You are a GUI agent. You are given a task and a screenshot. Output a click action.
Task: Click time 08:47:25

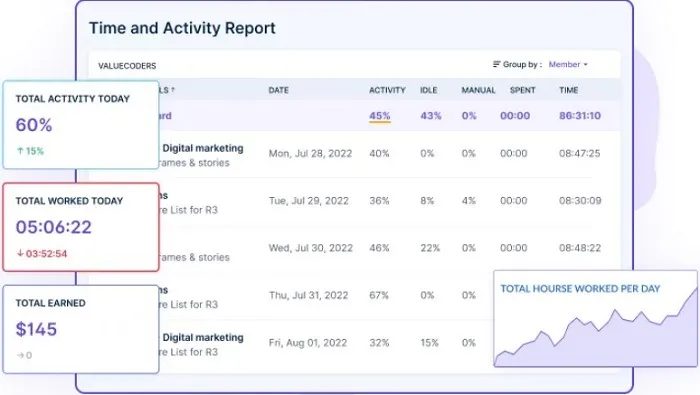pyautogui.click(x=579, y=154)
